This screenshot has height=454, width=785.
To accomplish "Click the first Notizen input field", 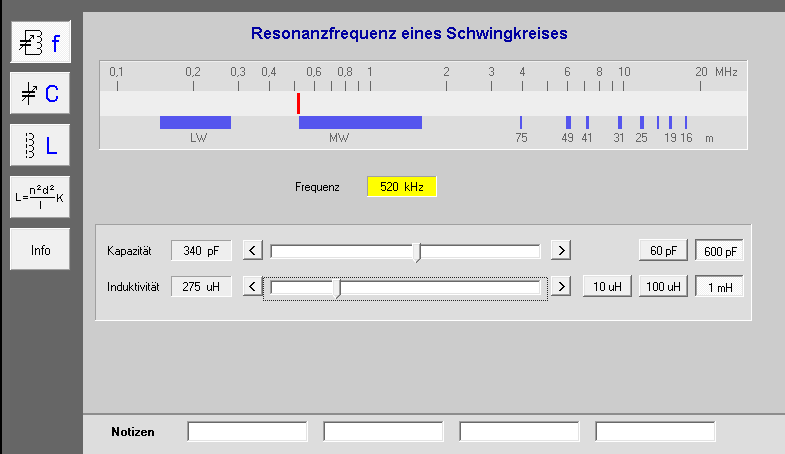I will 247,431.
